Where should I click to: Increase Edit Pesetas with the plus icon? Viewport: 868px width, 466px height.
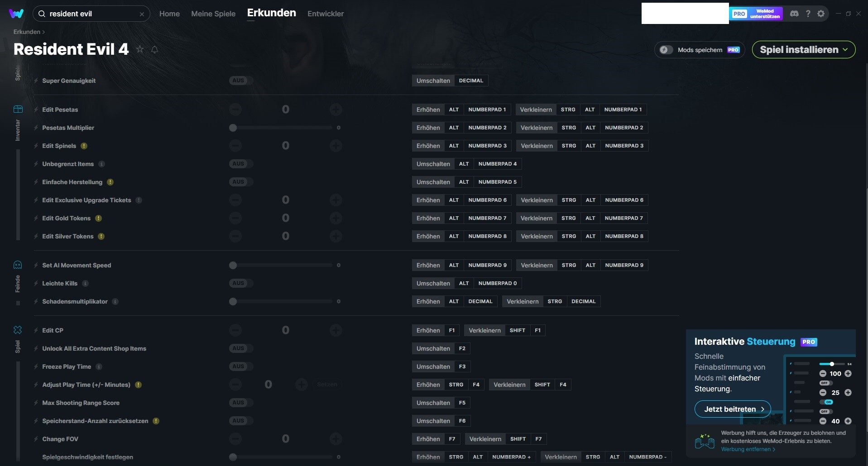point(336,109)
